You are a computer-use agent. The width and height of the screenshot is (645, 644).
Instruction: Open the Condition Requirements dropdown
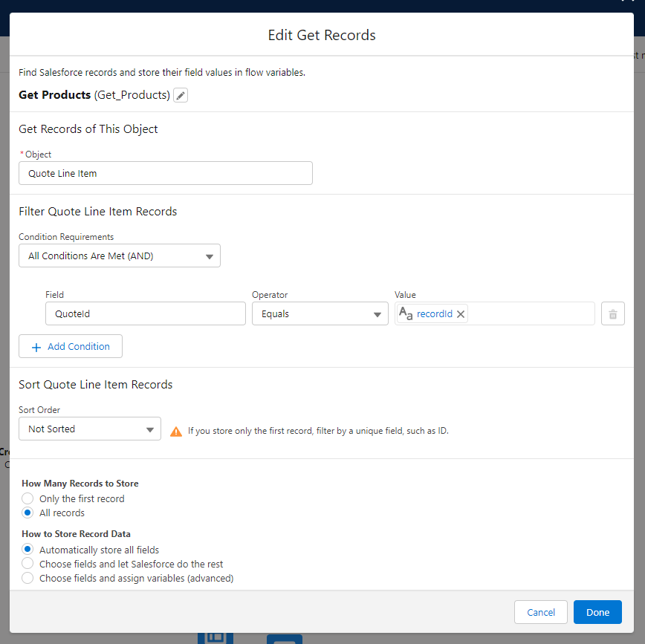120,256
